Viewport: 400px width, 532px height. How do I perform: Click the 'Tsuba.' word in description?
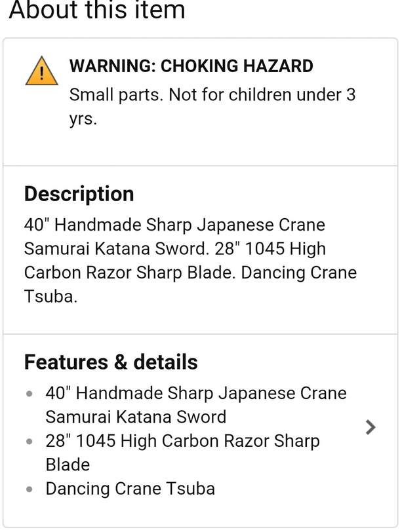coord(50,297)
